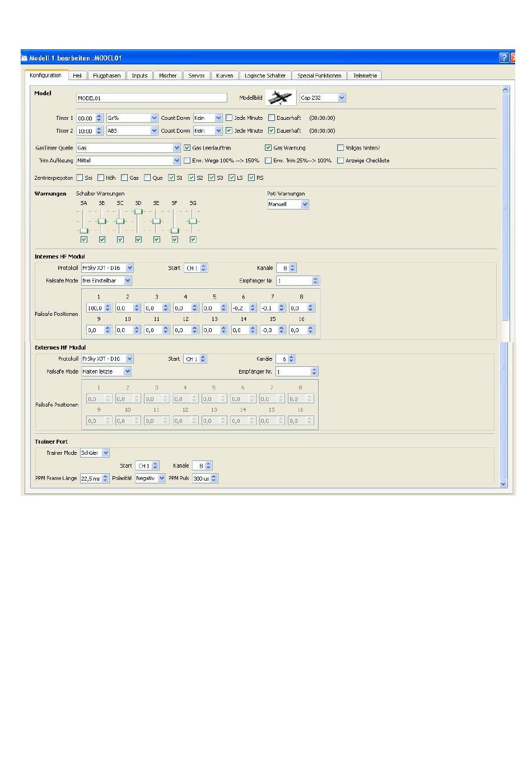
Task: Switch to the Spezial Funktionen tab
Action: pos(319,76)
